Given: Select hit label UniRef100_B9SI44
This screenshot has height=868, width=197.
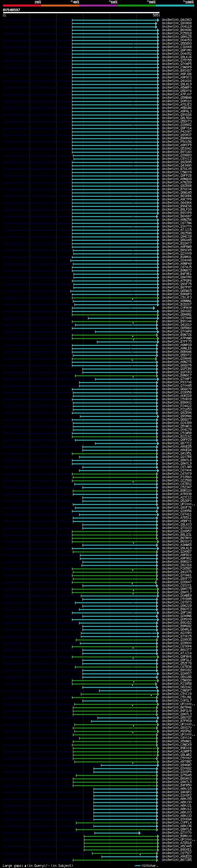Looking at the screenshot, I should coord(177,321).
